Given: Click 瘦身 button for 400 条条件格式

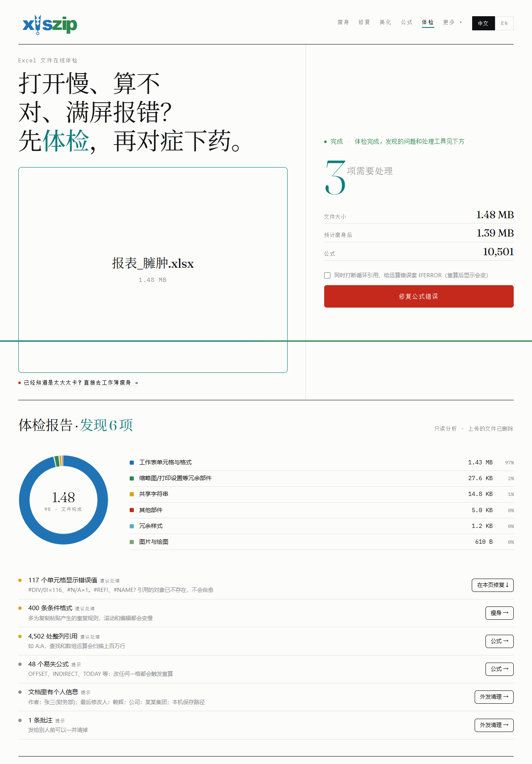Looking at the screenshot, I should coord(499,613).
